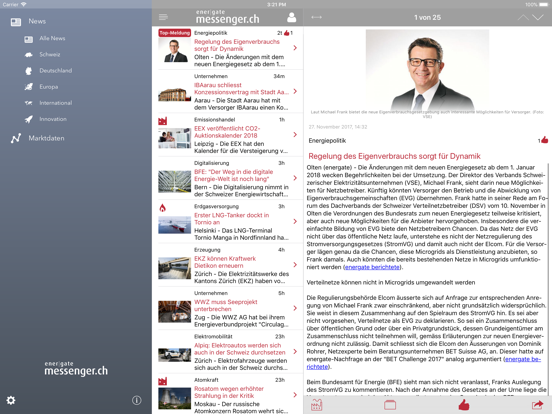Select International news category
Viewport: 552px width, 414px height.
tap(56, 103)
